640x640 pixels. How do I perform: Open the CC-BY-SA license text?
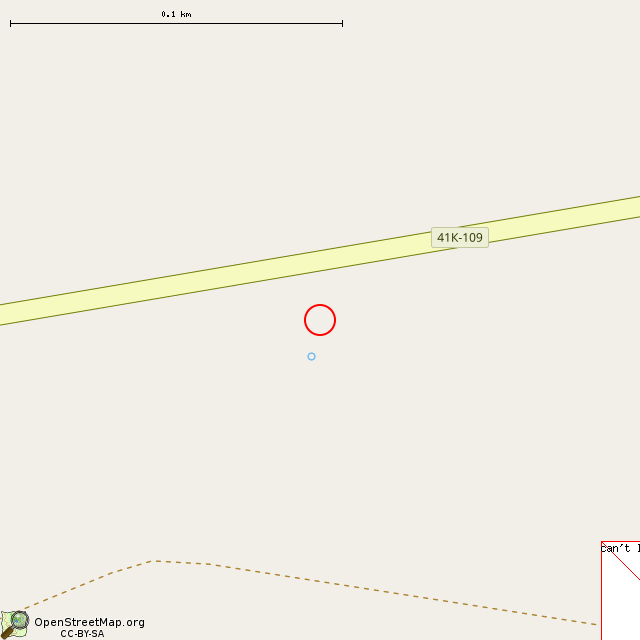pos(82,634)
